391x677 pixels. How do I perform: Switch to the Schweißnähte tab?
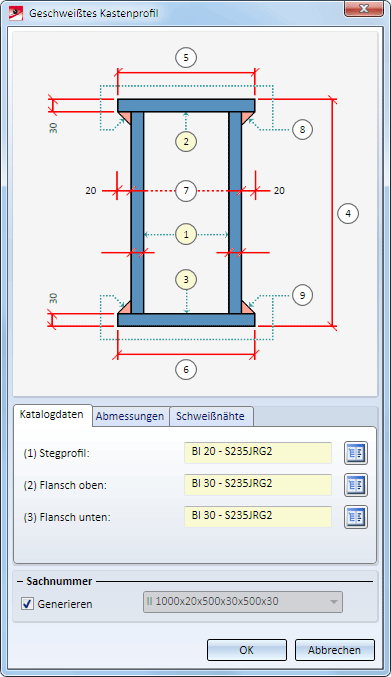click(210, 417)
